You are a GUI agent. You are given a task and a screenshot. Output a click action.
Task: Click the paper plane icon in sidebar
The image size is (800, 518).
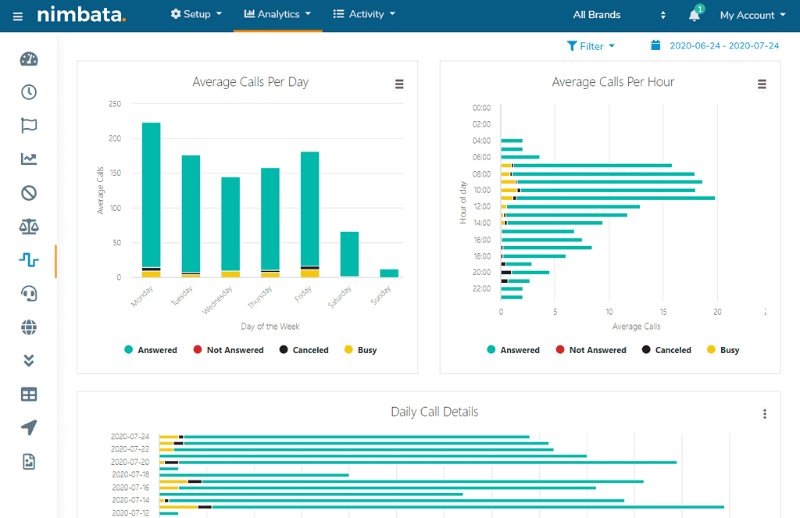29,428
